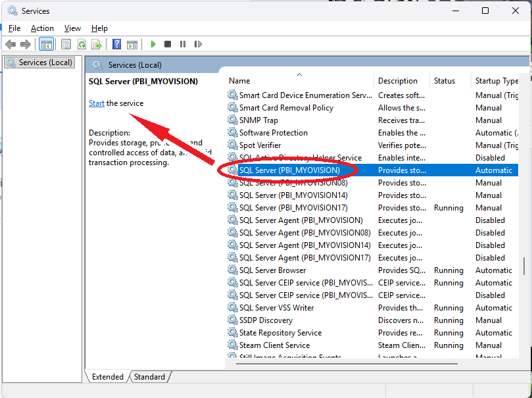
Task: Open the File menu
Action: click(x=14, y=28)
